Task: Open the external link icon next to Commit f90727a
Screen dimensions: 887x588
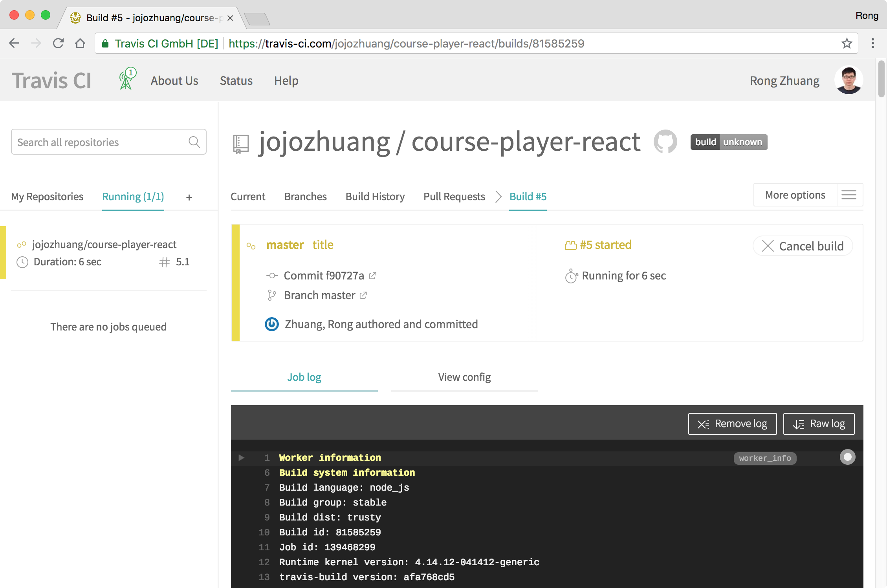Action: click(373, 276)
